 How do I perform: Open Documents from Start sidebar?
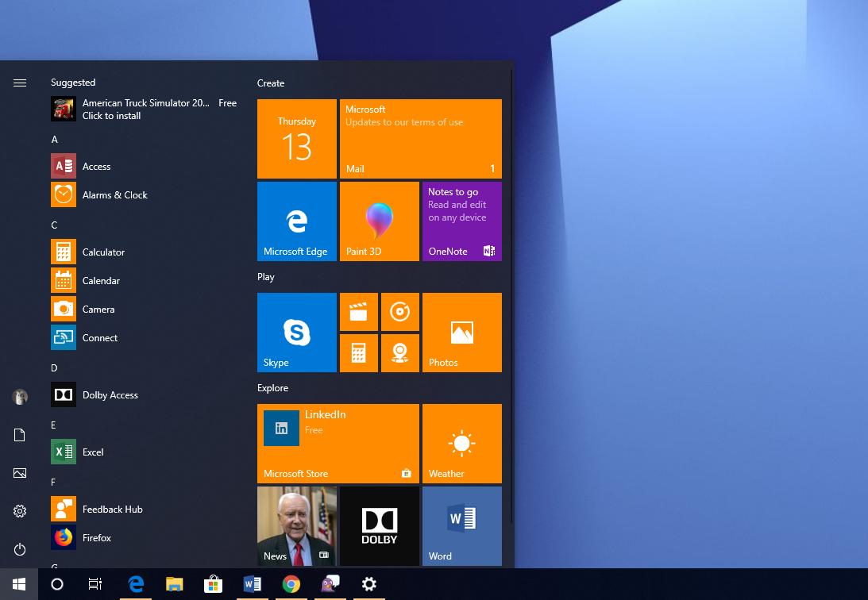coord(20,435)
